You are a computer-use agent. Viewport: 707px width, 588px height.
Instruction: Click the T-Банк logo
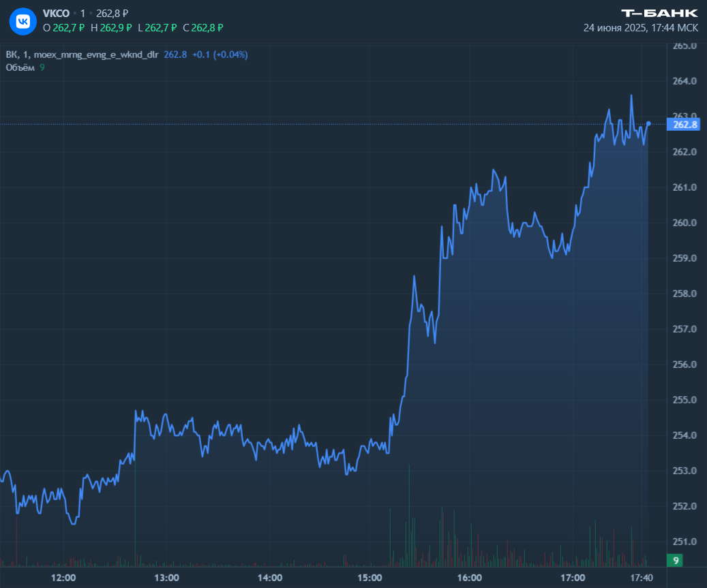(x=659, y=13)
